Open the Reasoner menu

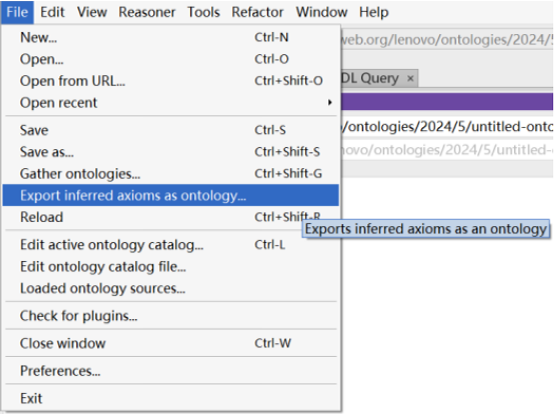coord(147,12)
